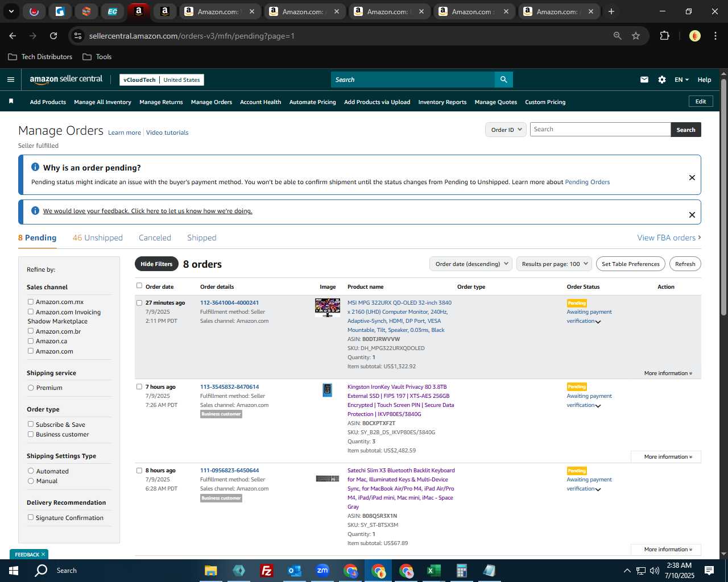The height and width of the screenshot is (582, 728).
Task: Open Zoom from the taskbar
Action: (322, 571)
